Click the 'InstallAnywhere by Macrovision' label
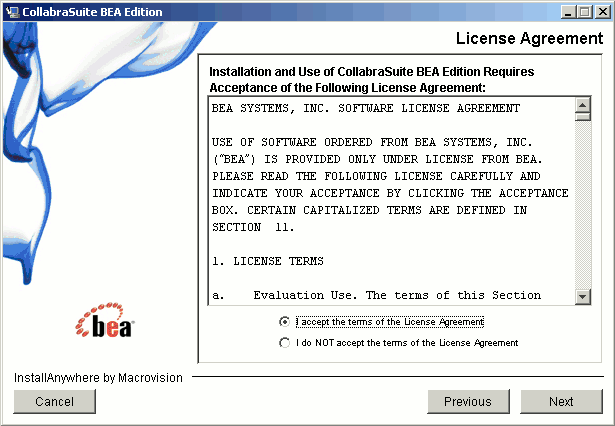The width and height of the screenshot is (615, 426). tap(98, 378)
